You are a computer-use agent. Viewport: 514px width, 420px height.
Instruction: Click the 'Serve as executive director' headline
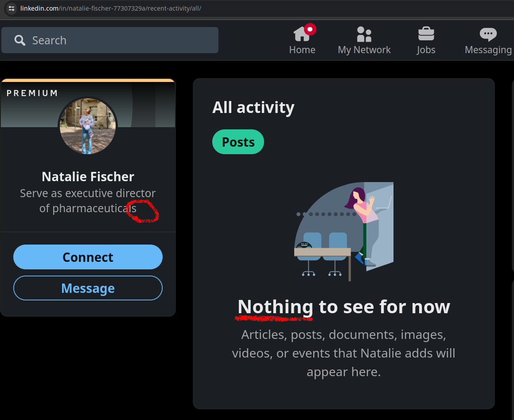click(x=88, y=201)
